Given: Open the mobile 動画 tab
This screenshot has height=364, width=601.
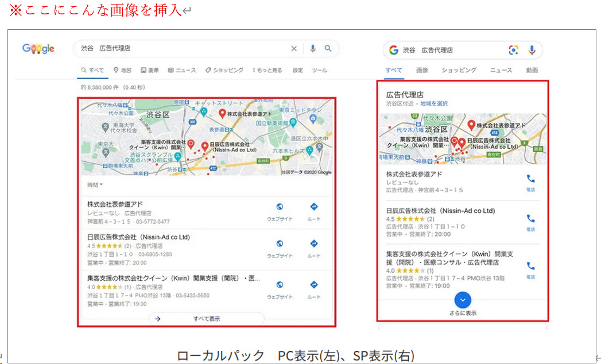Looking at the screenshot, I should pyautogui.click(x=532, y=70).
